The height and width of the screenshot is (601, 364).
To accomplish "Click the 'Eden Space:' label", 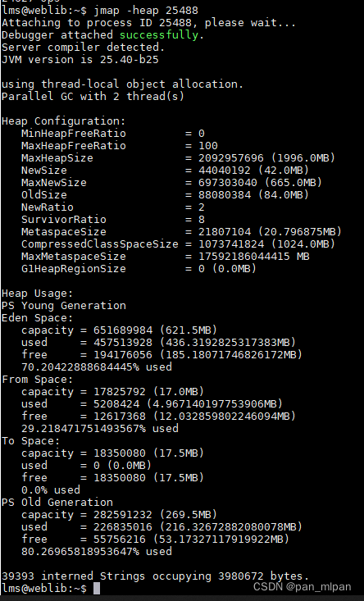I will (x=37, y=318).
